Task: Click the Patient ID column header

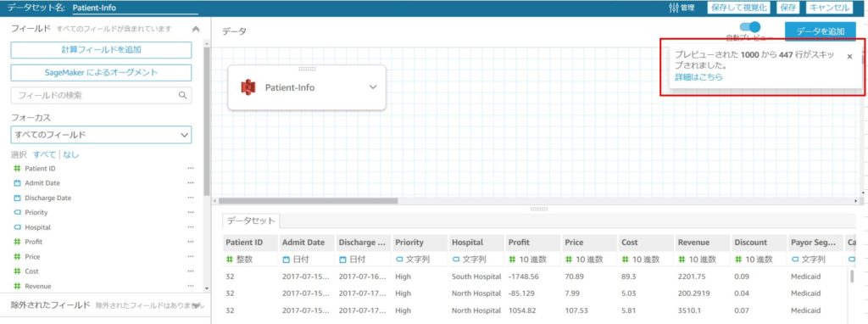Action: coord(250,242)
